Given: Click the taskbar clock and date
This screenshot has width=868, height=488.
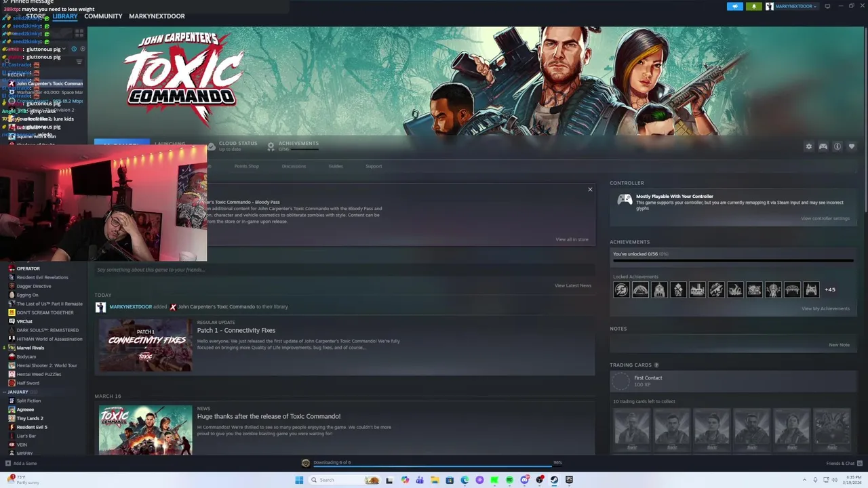Looking at the screenshot, I should [852, 480].
